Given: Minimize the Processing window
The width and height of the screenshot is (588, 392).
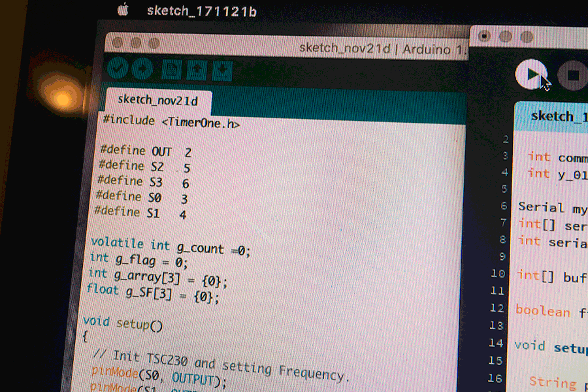Looking at the screenshot, I should 505,37.
